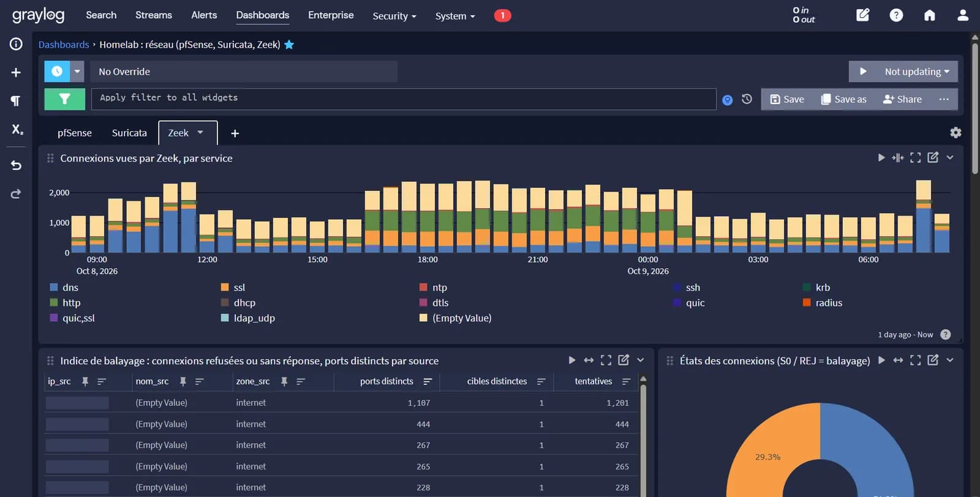Edit the Indice de balayage widget
Screen dimensions: 980x497
pos(624,360)
